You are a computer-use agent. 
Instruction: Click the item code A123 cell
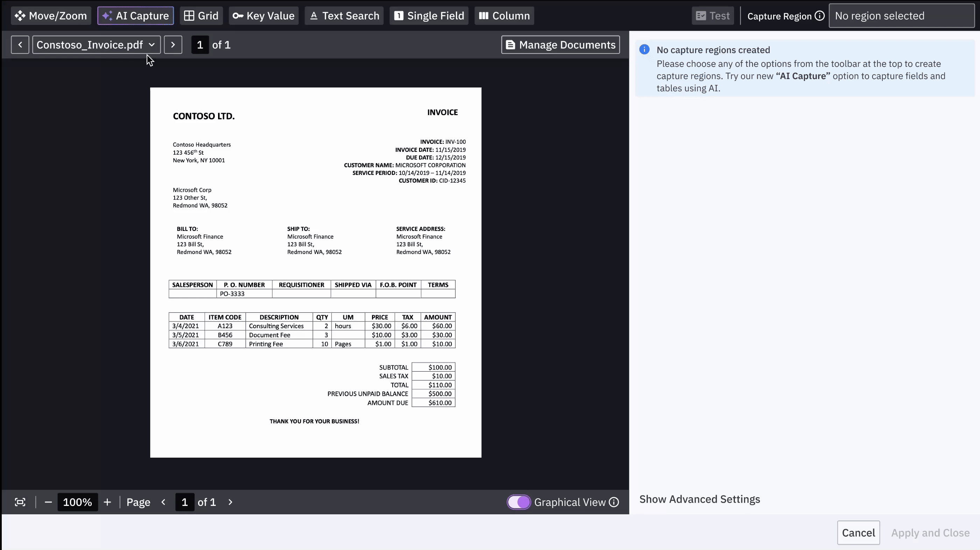click(225, 326)
